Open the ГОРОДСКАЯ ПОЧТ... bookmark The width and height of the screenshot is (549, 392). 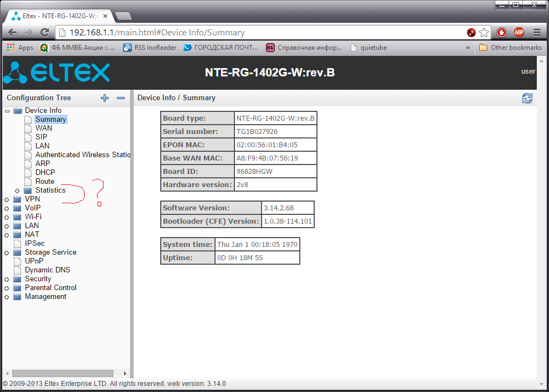tap(220, 48)
